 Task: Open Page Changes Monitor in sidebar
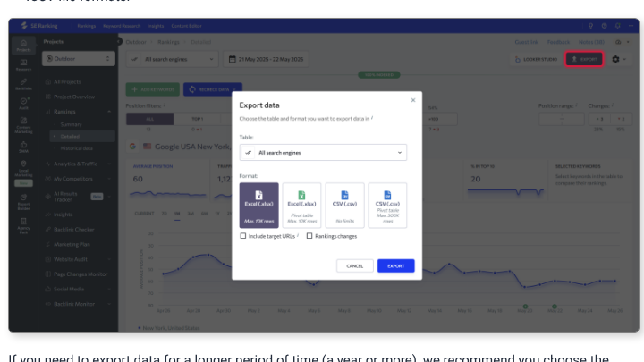[80, 274]
